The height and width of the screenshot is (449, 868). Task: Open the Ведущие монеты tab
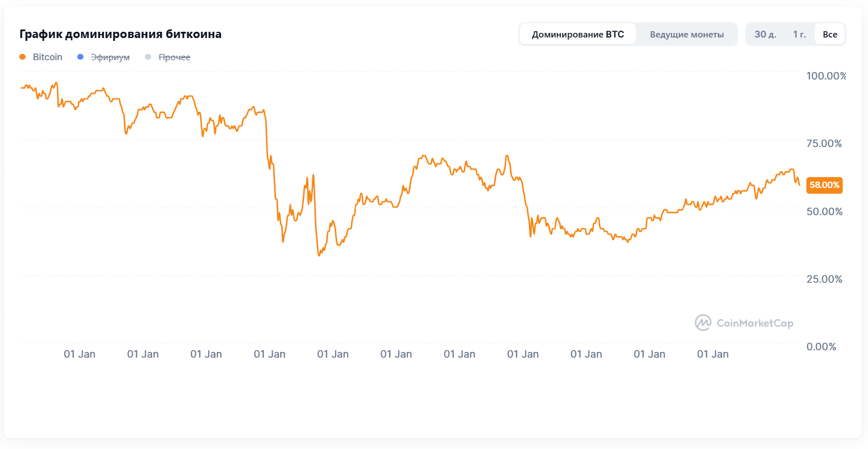(x=687, y=35)
